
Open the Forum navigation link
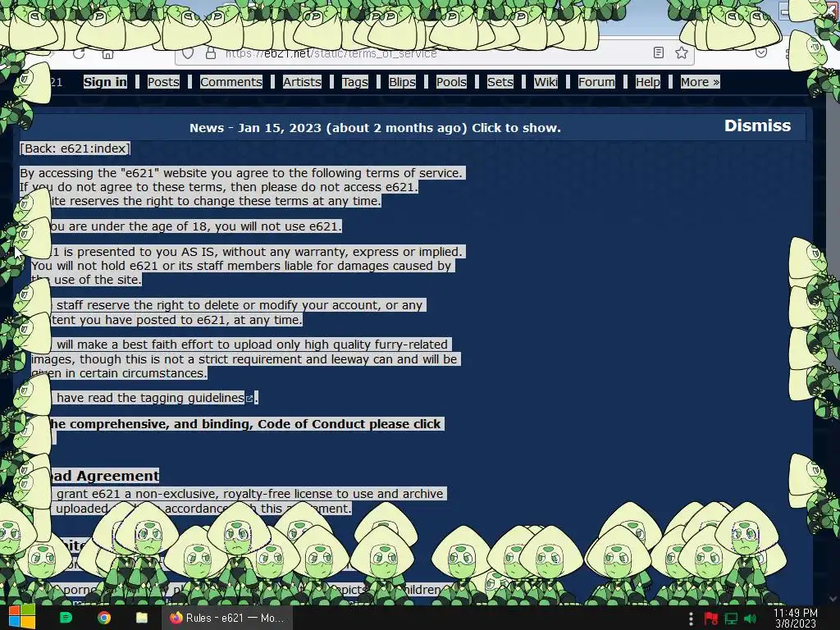[596, 82]
